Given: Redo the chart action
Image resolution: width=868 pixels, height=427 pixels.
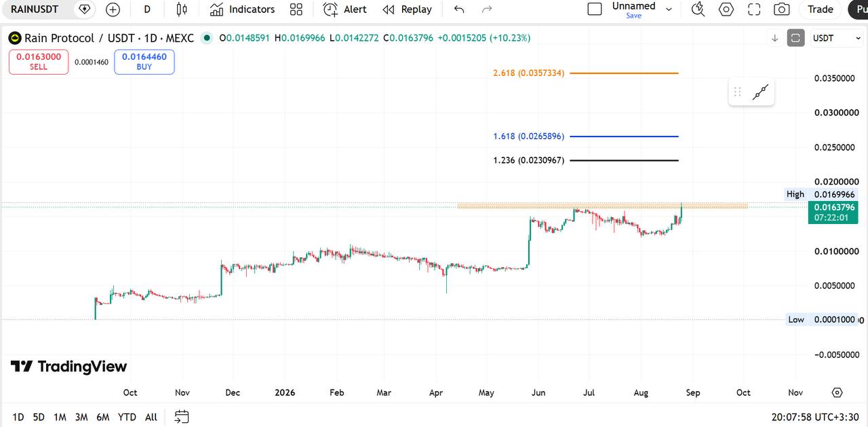Looking at the screenshot, I should coord(486,10).
